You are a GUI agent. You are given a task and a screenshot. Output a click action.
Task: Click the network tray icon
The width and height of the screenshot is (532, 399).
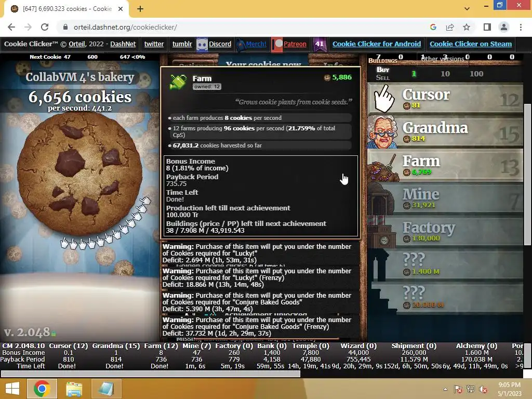click(471, 389)
